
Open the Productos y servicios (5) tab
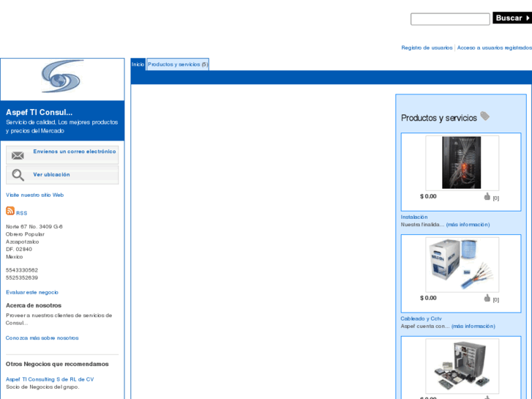click(x=178, y=64)
